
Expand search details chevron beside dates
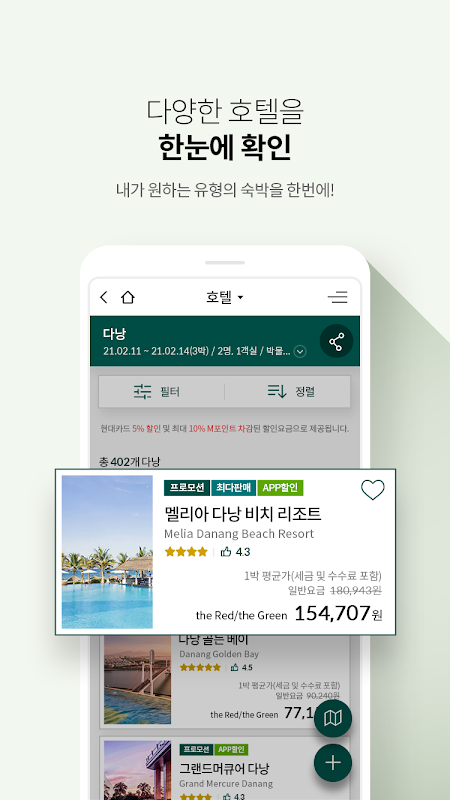click(300, 352)
